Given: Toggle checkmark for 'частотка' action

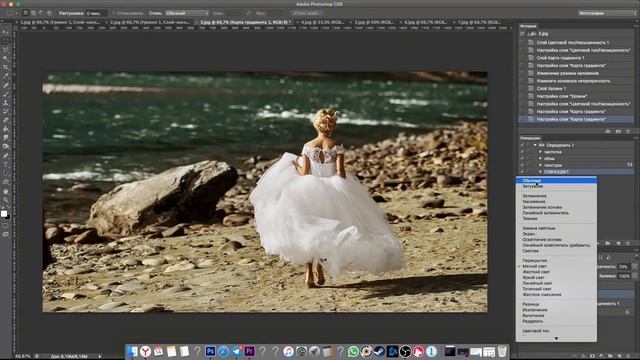Looking at the screenshot, I should pyautogui.click(x=522, y=152).
